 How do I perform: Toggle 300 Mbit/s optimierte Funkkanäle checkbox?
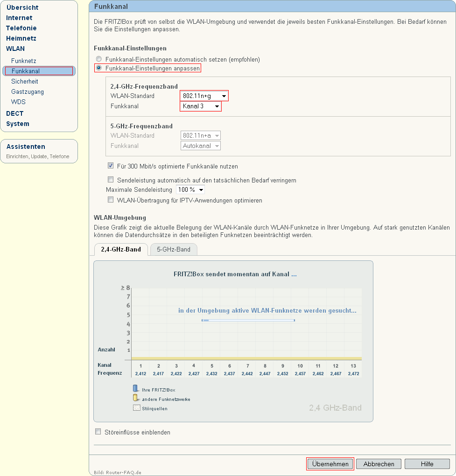[111, 166]
